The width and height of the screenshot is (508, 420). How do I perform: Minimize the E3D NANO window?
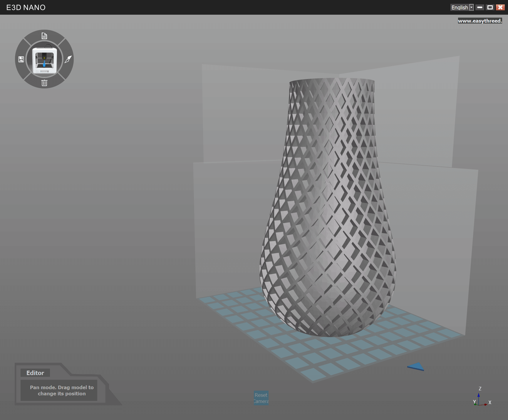480,7
